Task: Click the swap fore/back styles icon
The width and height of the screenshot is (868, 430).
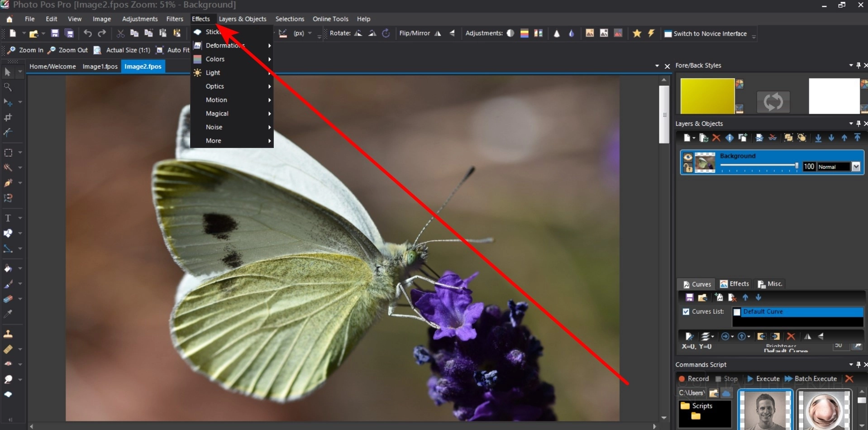Action: coord(773,101)
